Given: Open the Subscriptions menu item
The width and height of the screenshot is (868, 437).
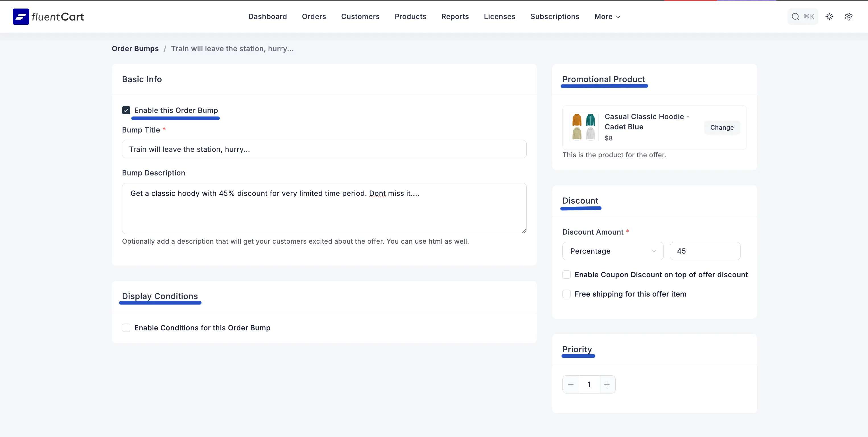Looking at the screenshot, I should coord(555,16).
